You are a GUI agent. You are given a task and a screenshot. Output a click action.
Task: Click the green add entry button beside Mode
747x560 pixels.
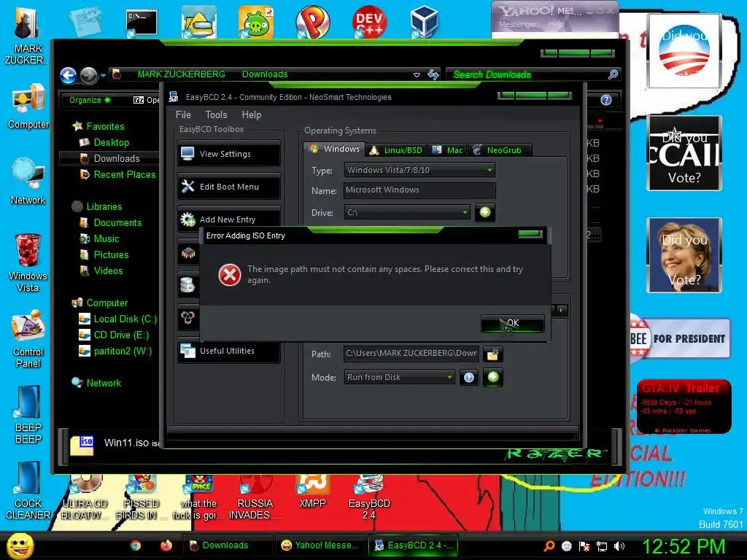click(493, 377)
